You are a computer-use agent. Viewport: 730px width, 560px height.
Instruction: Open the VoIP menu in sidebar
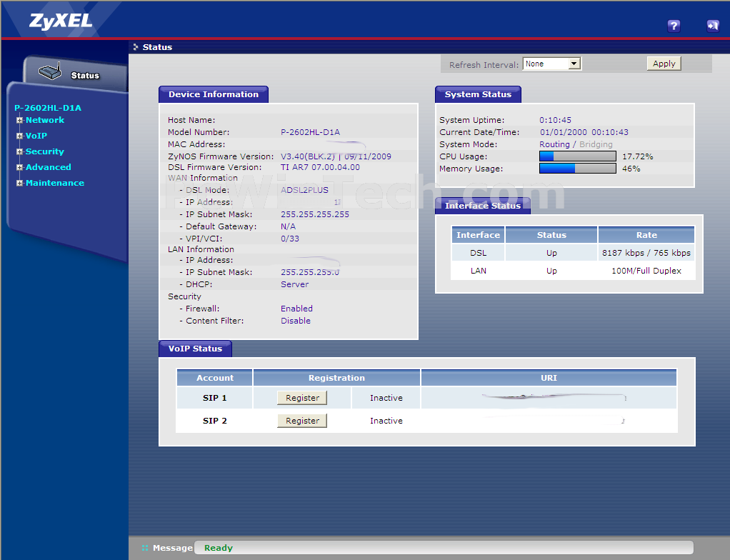[36, 136]
